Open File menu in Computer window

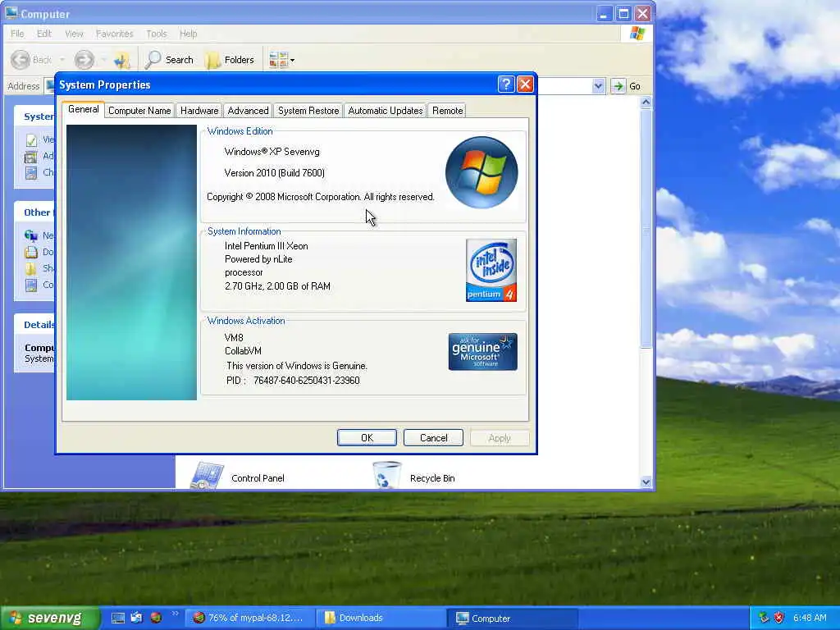pyautogui.click(x=17, y=34)
